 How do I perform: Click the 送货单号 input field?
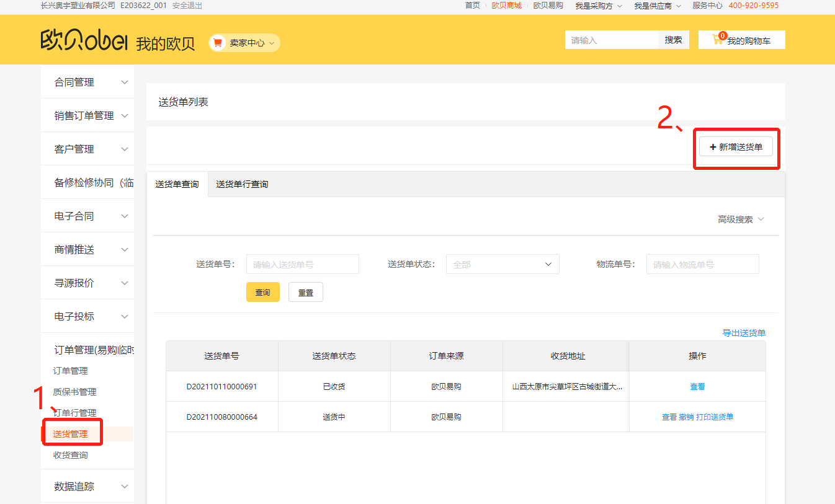coord(303,264)
